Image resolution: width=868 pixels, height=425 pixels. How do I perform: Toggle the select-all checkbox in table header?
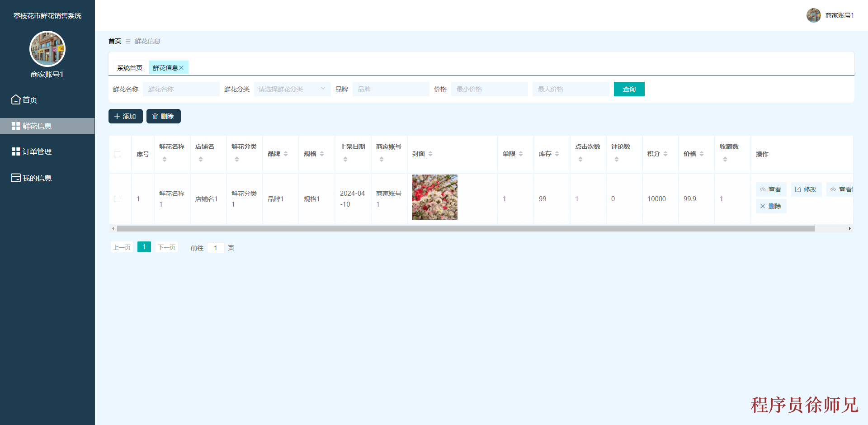point(118,154)
